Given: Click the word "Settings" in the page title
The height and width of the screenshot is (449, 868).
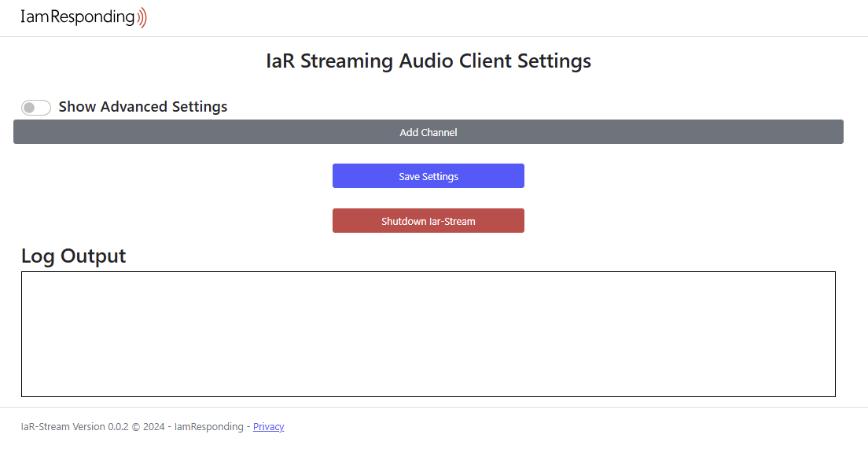Looking at the screenshot, I should click(554, 61).
